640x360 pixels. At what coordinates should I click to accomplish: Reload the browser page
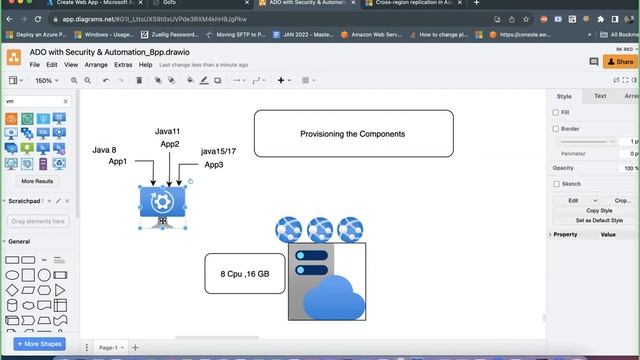[x=38, y=19]
